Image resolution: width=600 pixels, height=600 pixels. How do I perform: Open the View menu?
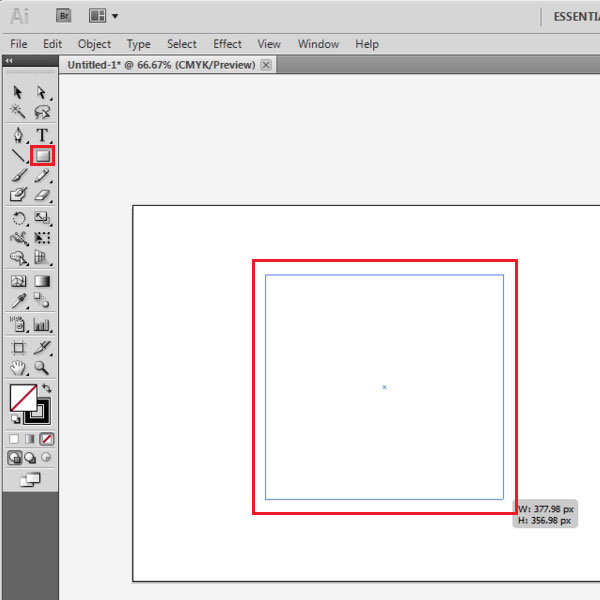point(269,44)
